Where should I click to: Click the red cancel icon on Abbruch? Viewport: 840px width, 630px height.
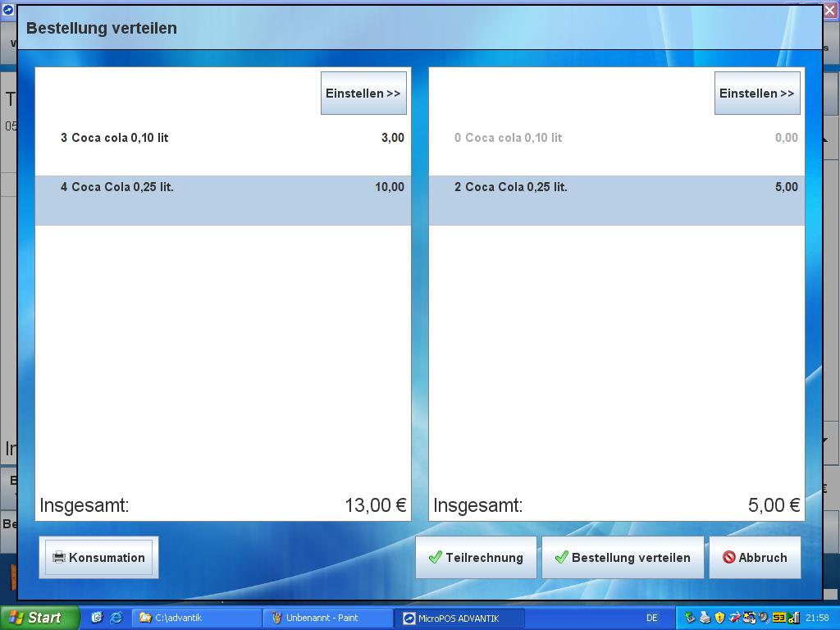click(x=728, y=558)
